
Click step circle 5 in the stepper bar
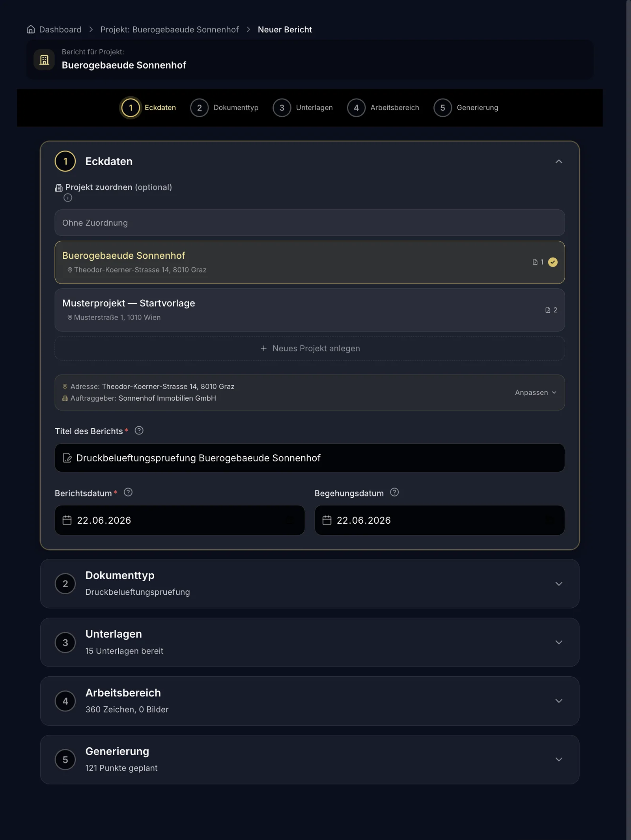click(443, 108)
